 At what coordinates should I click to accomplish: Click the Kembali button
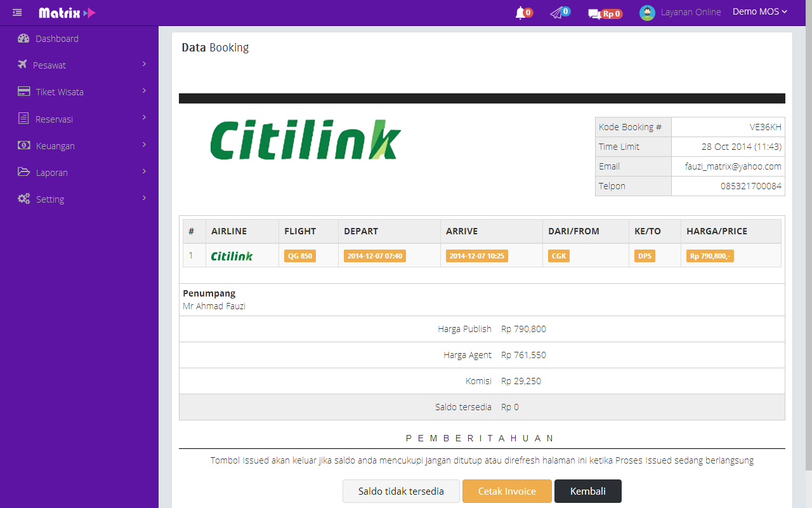588,491
